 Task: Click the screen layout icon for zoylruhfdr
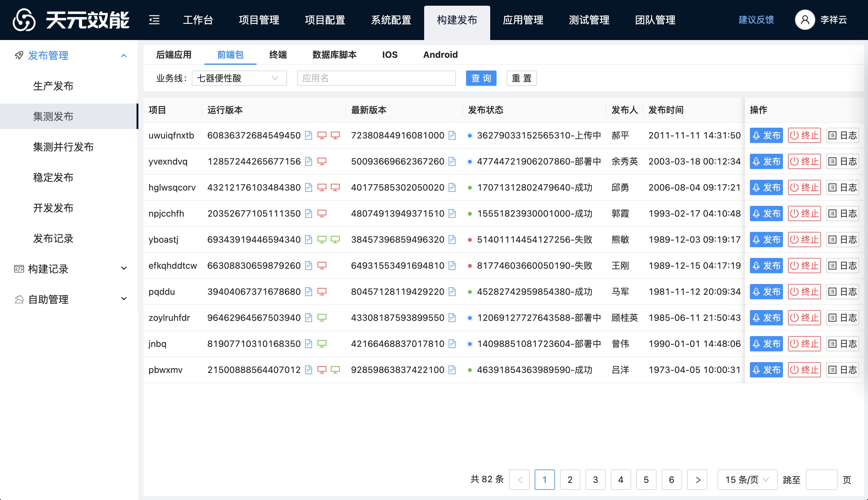(322, 317)
